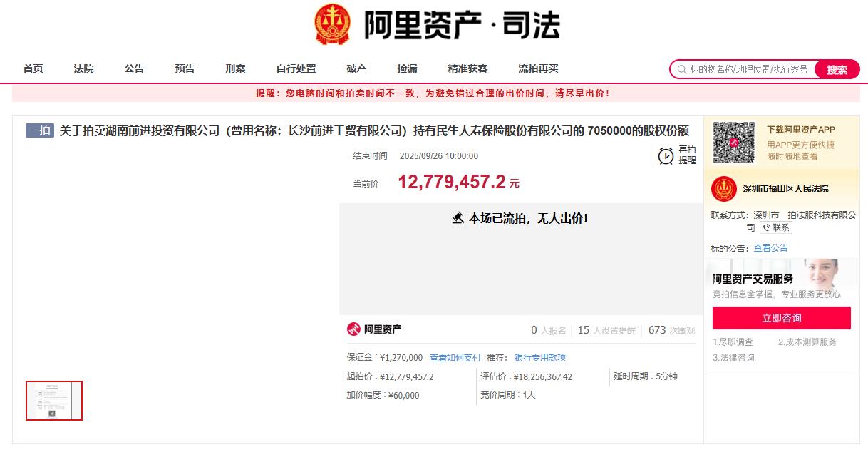The width and height of the screenshot is (868, 457).
Task: Open the 自行处置 nav item
Action: pyautogui.click(x=296, y=68)
